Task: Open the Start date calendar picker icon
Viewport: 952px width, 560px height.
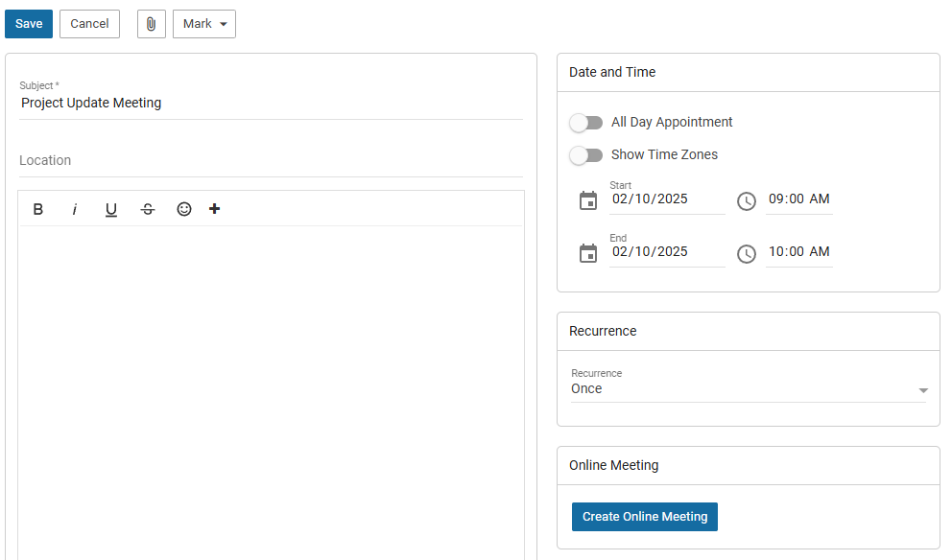Action: [588, 200]
